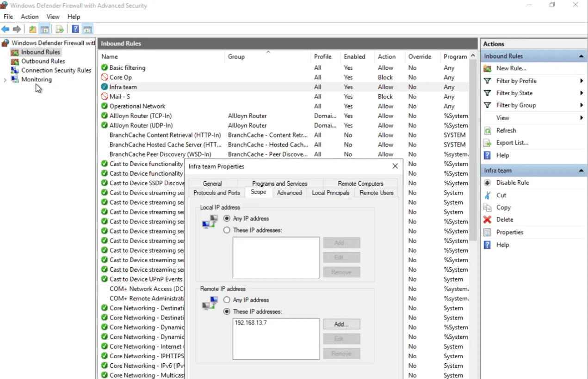Viewport: 588px width, 379px height.
Task: Collapse the Infra team actions section
Action: coord(581,171)
